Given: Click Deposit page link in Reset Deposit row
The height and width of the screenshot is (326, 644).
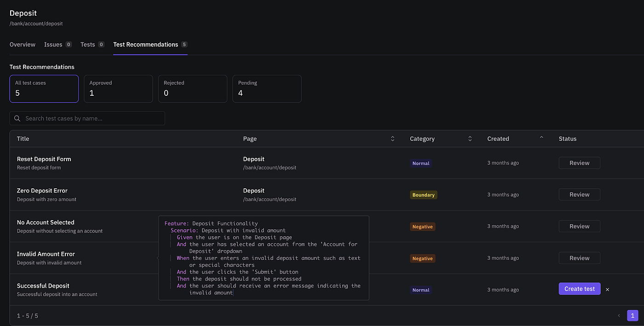Looking at the screenshot, I should 254,159.
